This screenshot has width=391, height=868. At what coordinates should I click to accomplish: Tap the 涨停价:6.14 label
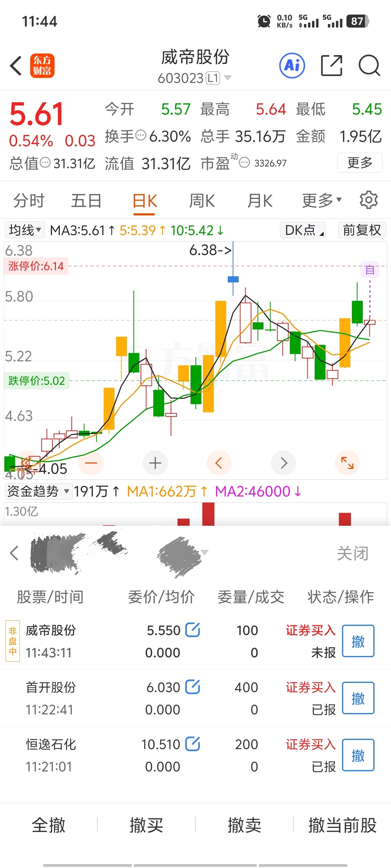[x=36, y=266]
